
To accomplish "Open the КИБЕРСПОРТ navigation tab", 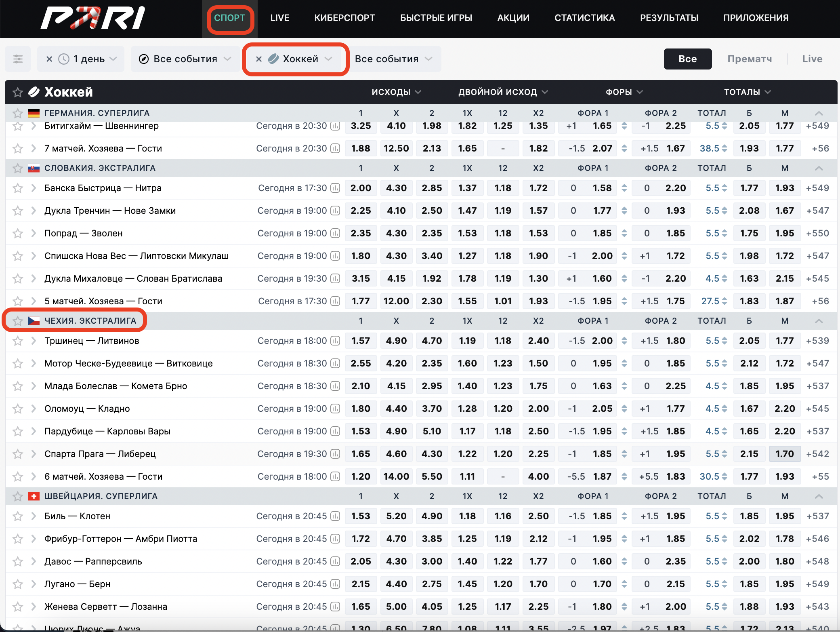I will 345,18.
